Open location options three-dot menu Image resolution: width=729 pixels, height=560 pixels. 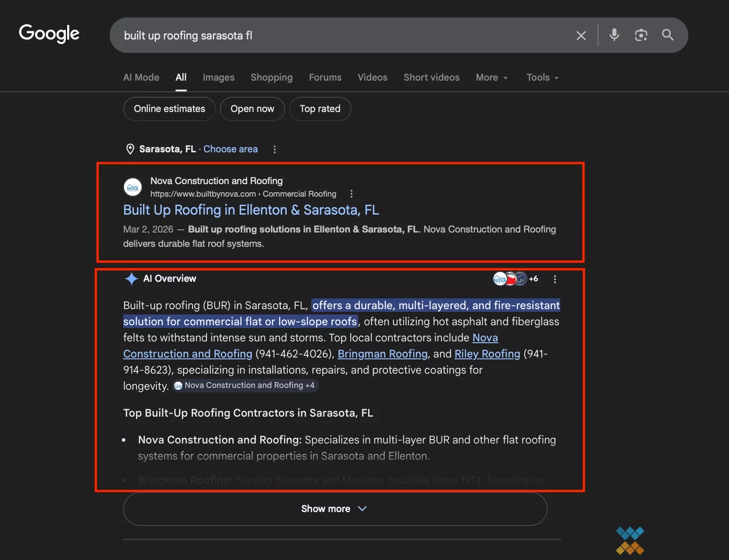coord(274,149)
